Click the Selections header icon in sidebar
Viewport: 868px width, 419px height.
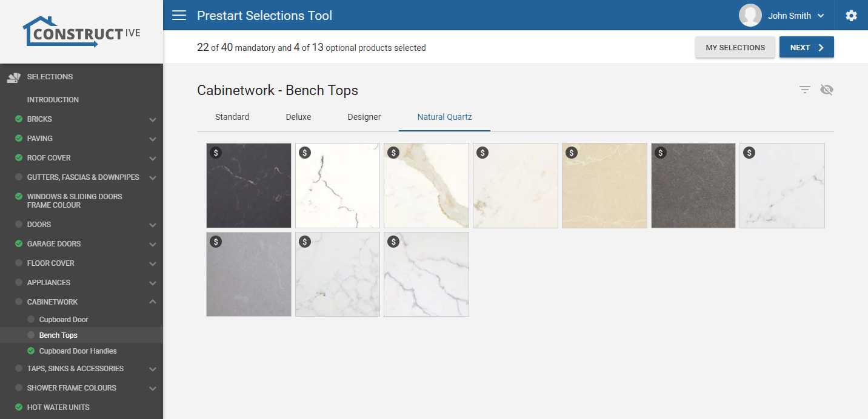click(x=13, y=77)
